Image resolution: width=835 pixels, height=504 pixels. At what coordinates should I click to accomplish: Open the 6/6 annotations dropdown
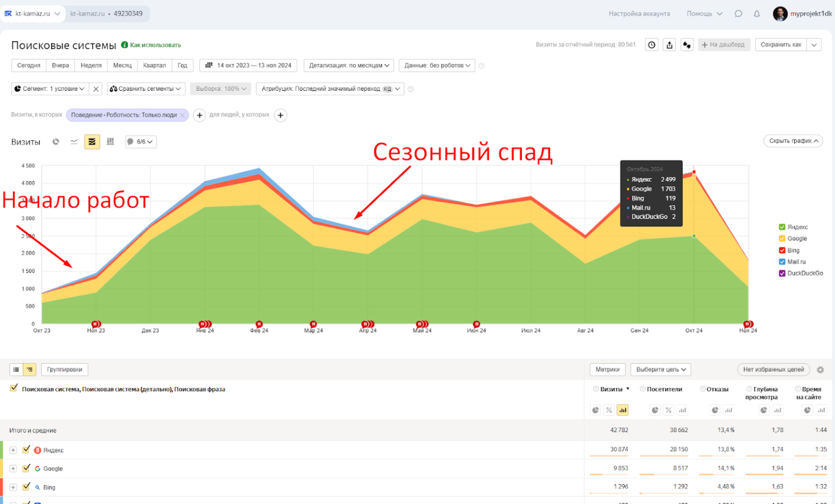pos(141,142)
